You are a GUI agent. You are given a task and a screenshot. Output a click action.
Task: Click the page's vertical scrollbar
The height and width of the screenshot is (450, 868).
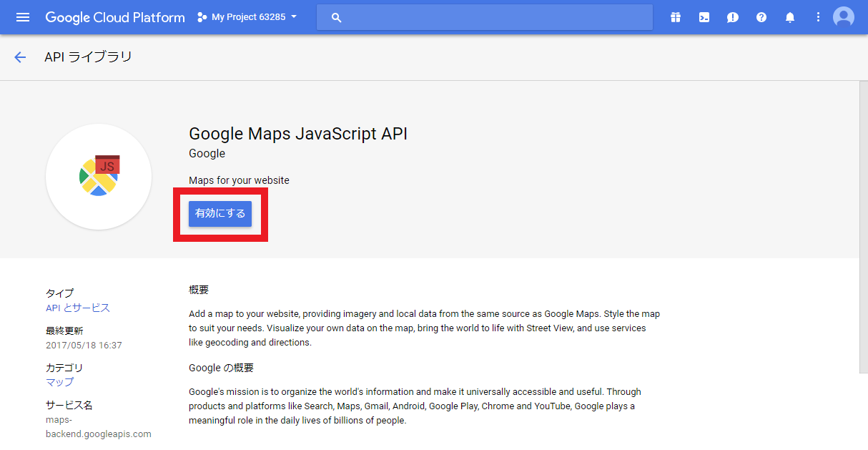pyautogui.click(x=863, y=227)
